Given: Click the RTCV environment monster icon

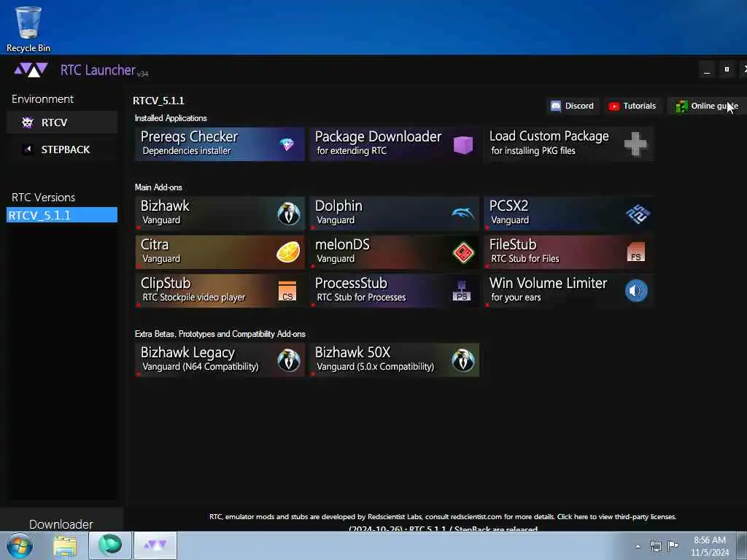Looking at the screenshot, I should (x=28, y=122).
